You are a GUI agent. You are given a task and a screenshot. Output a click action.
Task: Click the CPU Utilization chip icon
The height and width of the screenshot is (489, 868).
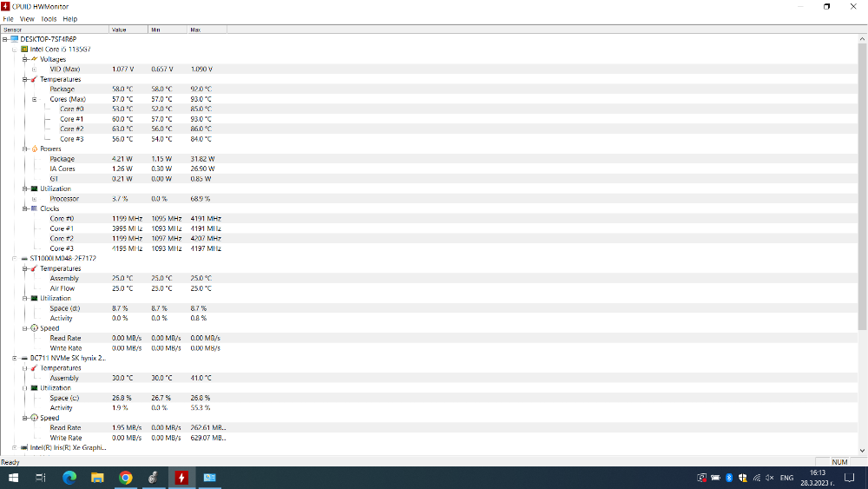[35, 188]
